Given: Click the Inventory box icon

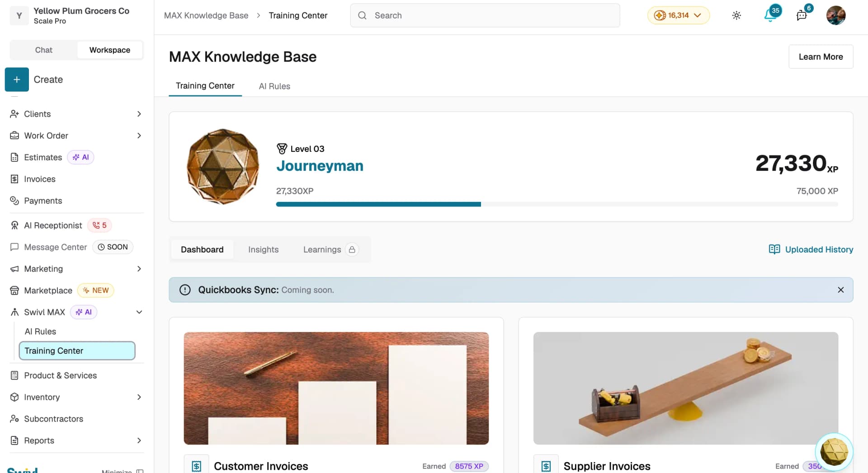Looking at the screenshot, I should pyautogui.click(x=14, y=397).
